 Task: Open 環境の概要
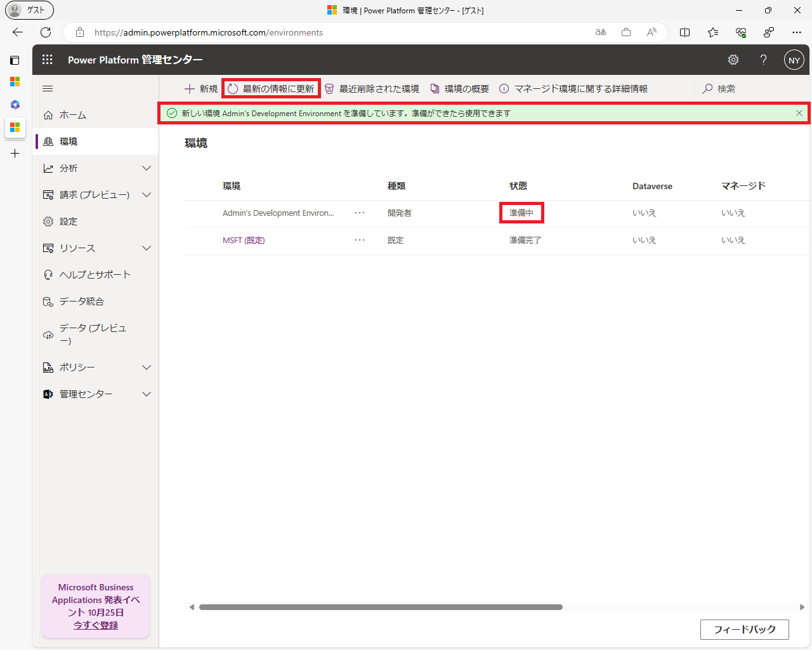460,89
